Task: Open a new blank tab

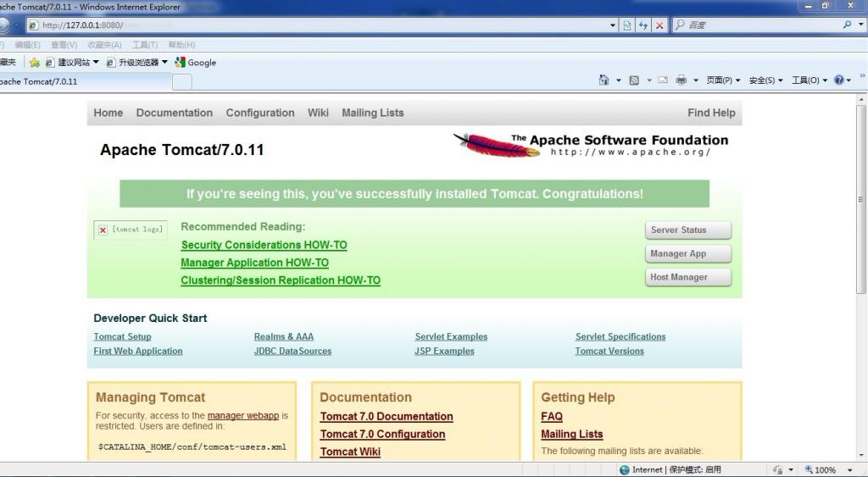Action: pos(182,82)
